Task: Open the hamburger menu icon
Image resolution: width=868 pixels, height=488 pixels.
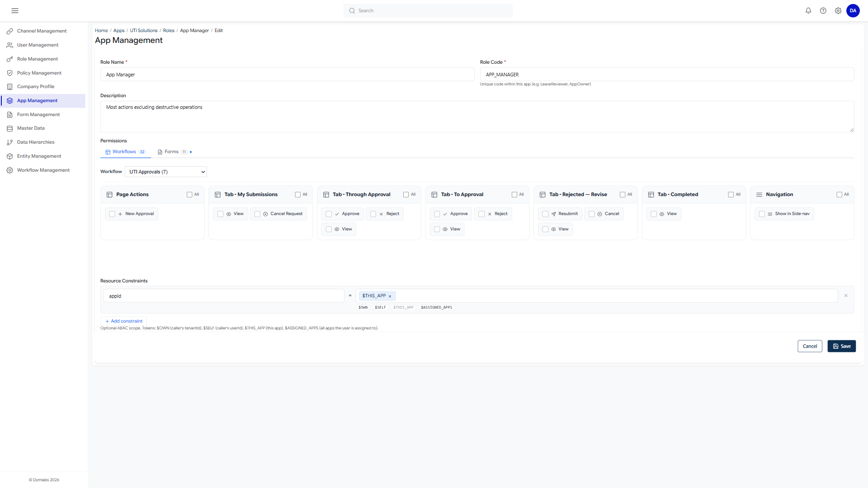Action: (x=15, y=10)
